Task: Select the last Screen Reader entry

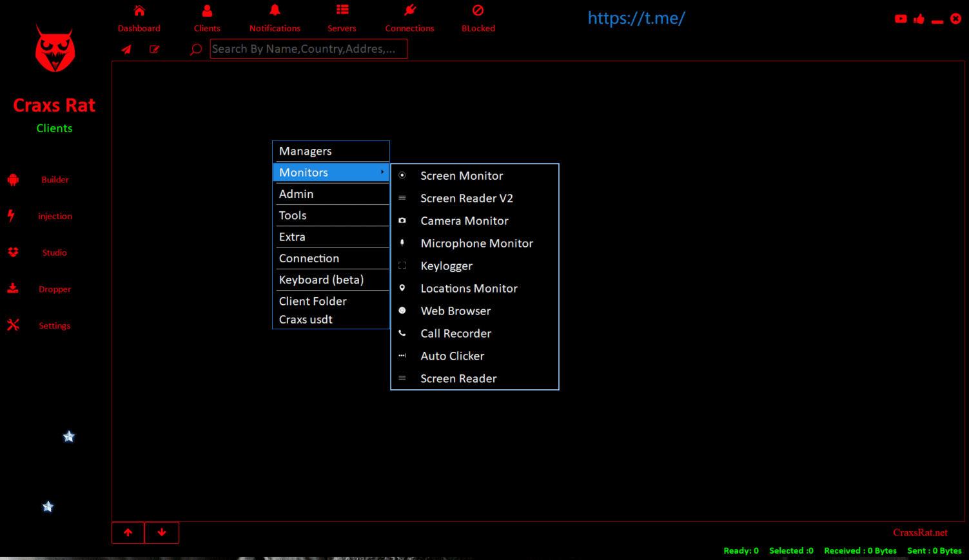Action: pos(475,379)
